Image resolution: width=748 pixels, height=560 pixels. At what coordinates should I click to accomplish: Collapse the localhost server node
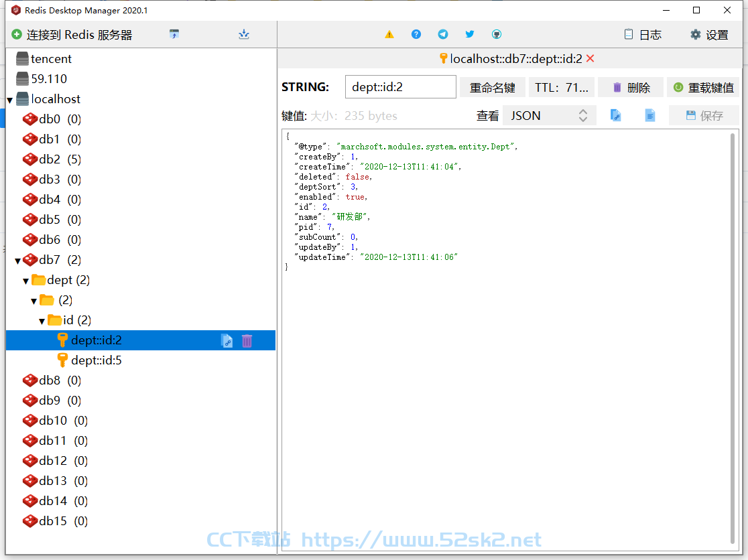[10, 100]
